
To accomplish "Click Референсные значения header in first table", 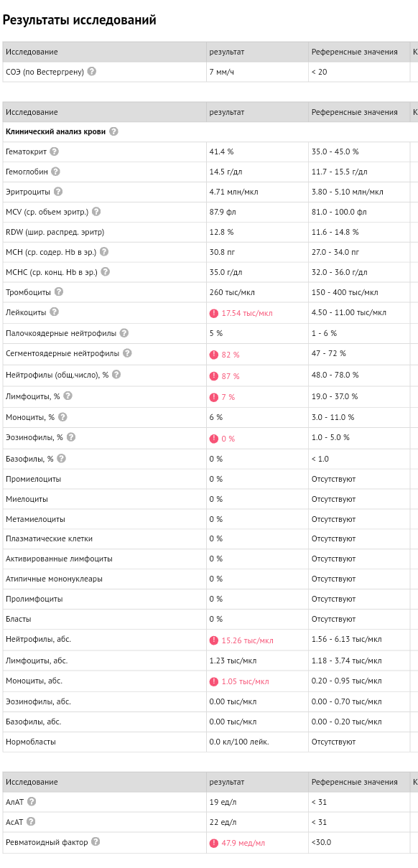I will [x=355, y=52].
